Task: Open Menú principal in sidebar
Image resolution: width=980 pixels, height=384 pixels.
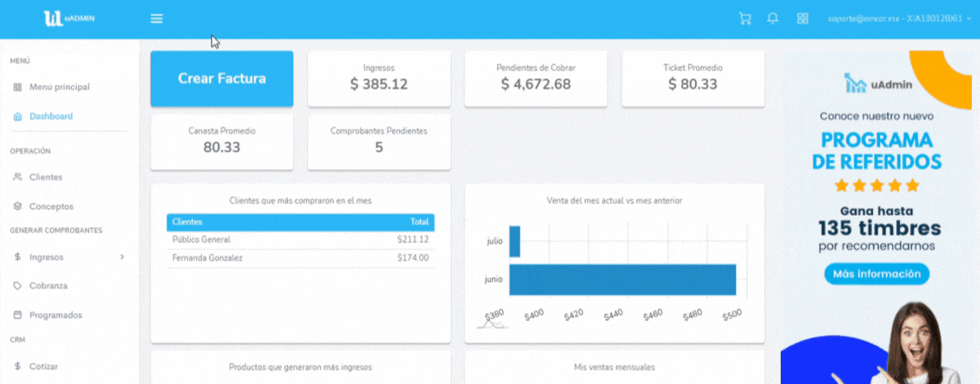Action: click(60, 87)
